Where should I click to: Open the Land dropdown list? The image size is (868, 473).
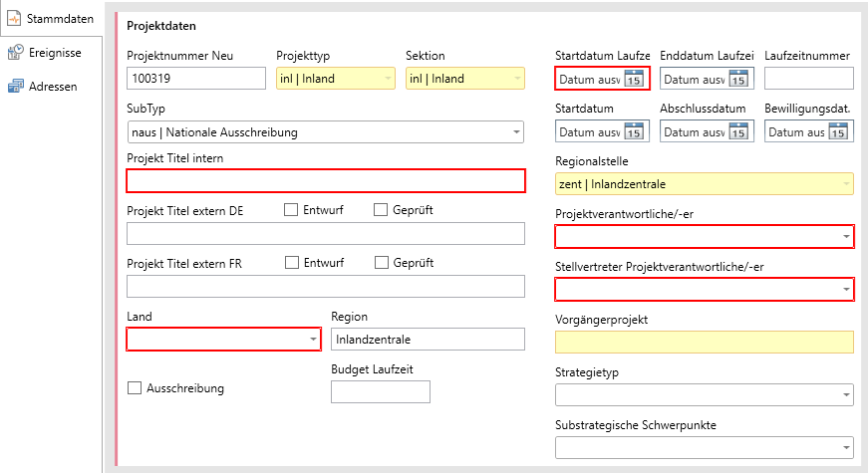point(312,340)
